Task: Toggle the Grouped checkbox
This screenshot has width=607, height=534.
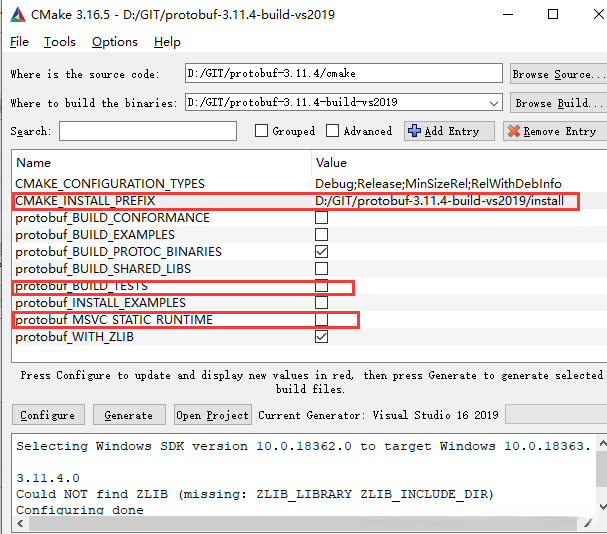Action: click(261, 131)
